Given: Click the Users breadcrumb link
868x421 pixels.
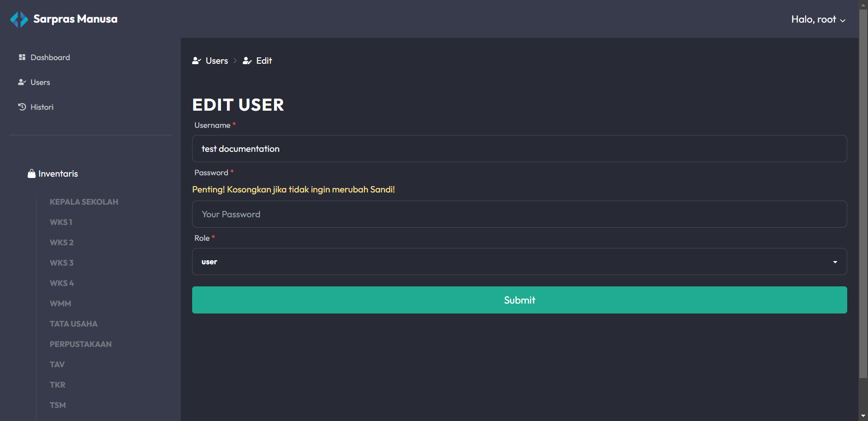Looking at the screenshot, I should click(x=217, y=61).
